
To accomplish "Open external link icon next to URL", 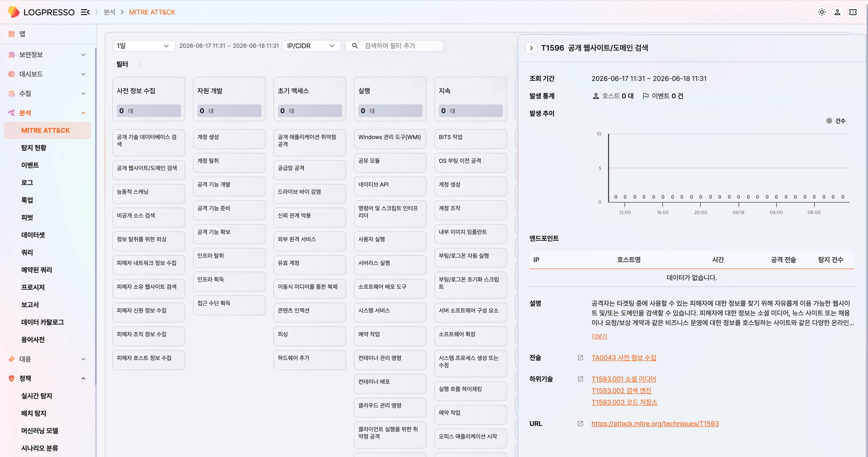I will (x=580, y=424).
